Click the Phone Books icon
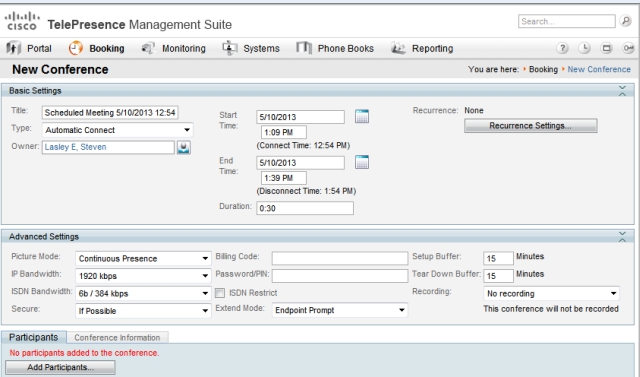Screen dimensions: 640x377 tap(304, 48)
